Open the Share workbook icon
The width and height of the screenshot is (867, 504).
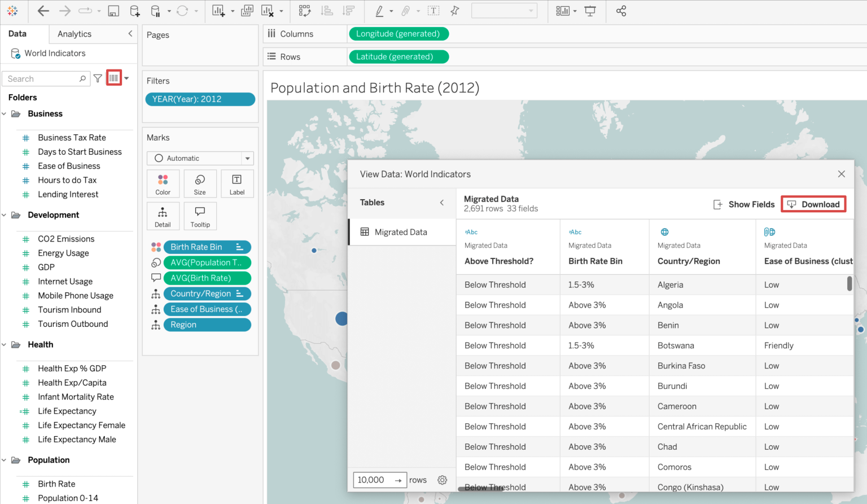click(621, 11)
